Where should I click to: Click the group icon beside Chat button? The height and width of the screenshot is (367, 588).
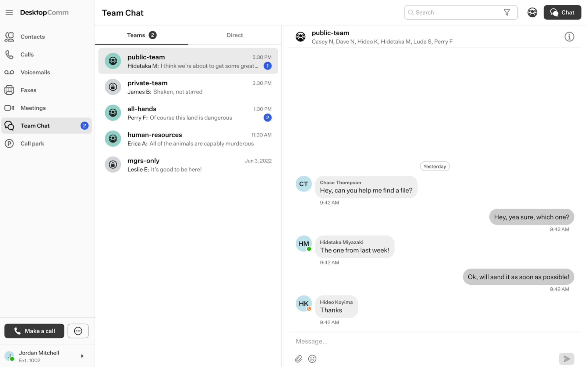click(x=532, y=12)
